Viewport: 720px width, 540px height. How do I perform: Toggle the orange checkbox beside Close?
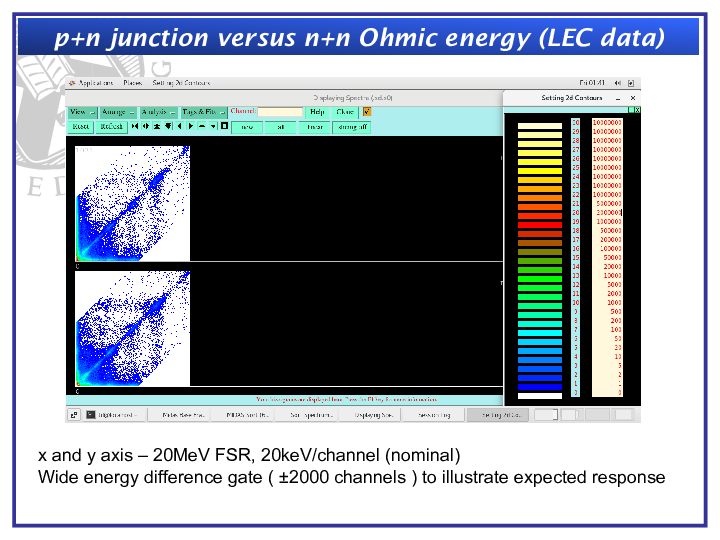point(367,112)
